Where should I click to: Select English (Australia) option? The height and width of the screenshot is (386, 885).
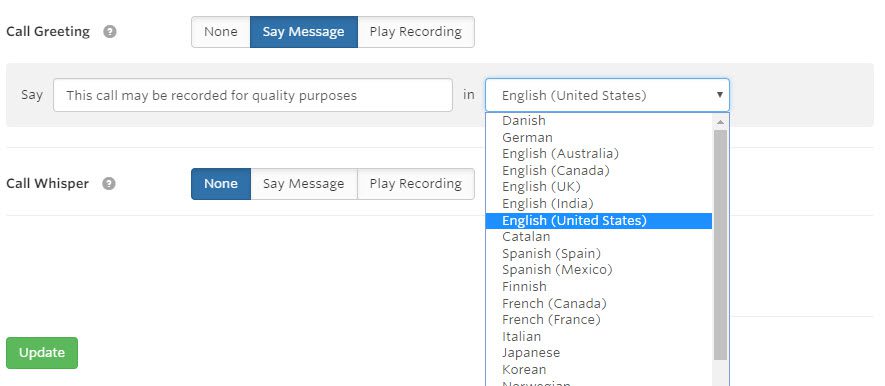pyautogui.click(x=599, y=153)
